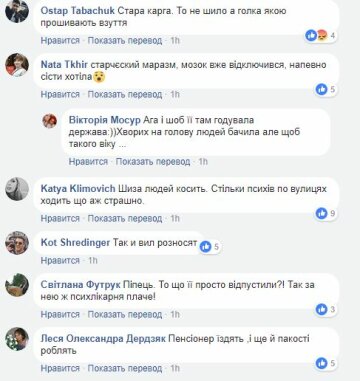
Task: Like Kot Shredinger's comment via Нравится
Action: [60, 260]
